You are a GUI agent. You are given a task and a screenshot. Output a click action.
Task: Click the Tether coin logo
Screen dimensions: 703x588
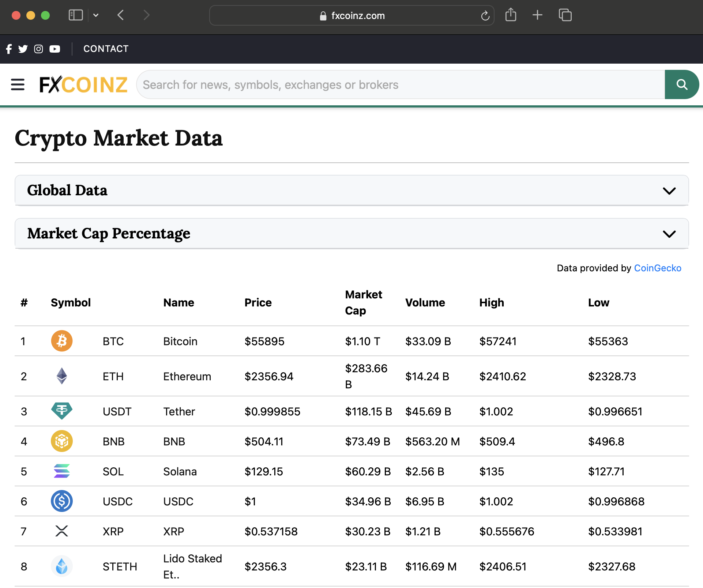tap(62, 411)
